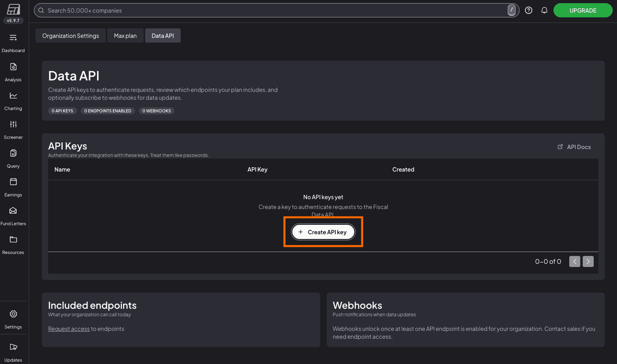This screenshot has width=617, height=364.
Task: Switch to the Organization Settings tab
Action: (x=71, y=35)
